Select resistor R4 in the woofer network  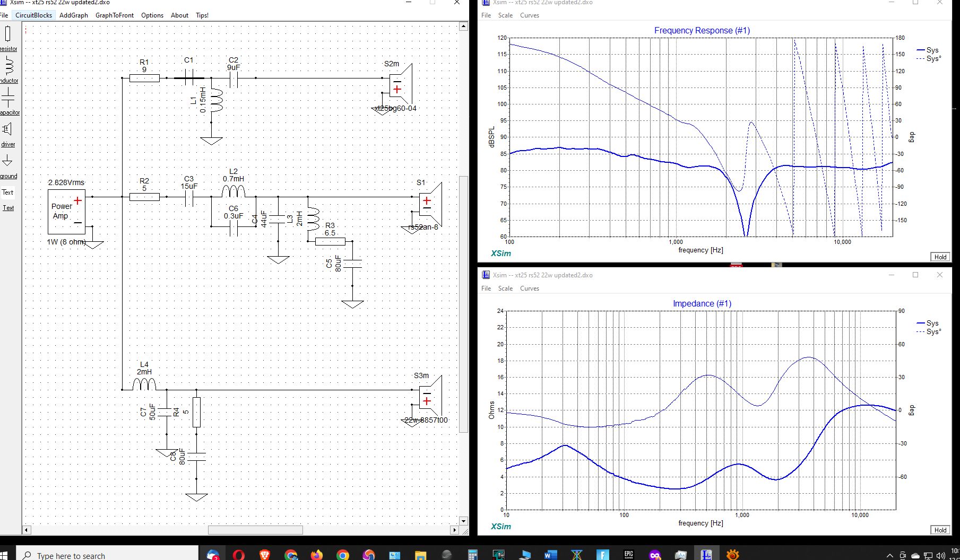[196, 412]
